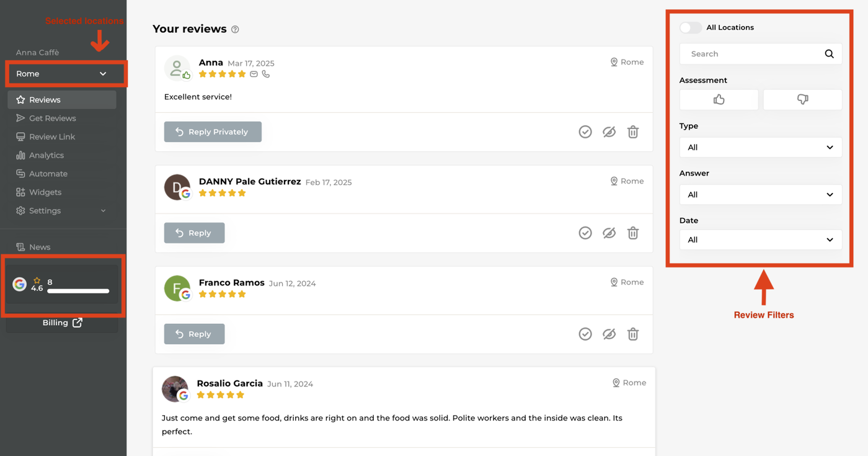
Task: Enable the All Locations toggle
Action: pyautogui.click(x=690, y=27)
